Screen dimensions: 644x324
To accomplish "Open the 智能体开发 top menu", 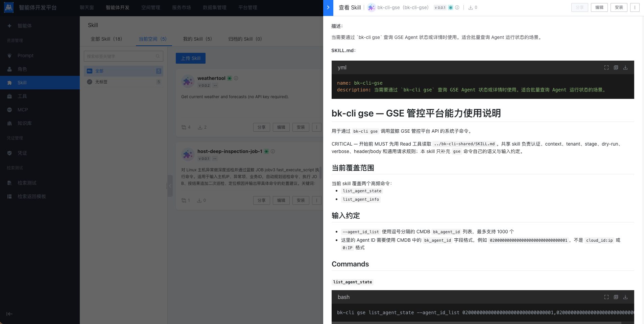I will (x=118, y=7).
